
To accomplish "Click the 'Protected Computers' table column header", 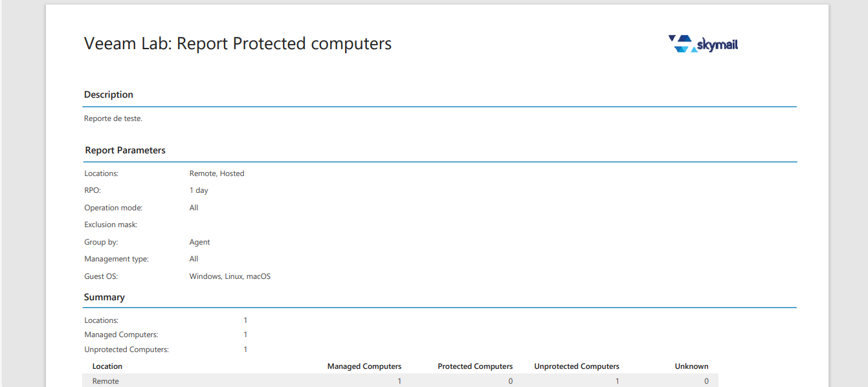I will (475, 366).
